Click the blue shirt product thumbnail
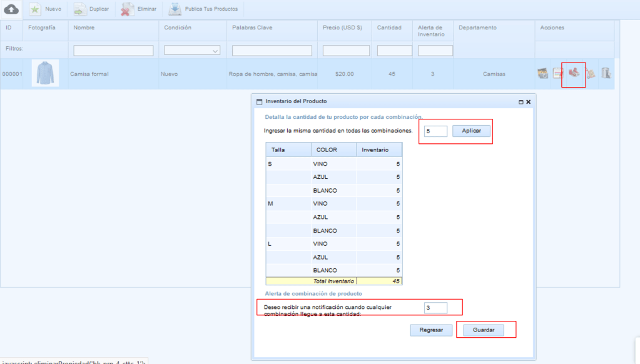Screen dimensions: 640x364 pos(45,73)
